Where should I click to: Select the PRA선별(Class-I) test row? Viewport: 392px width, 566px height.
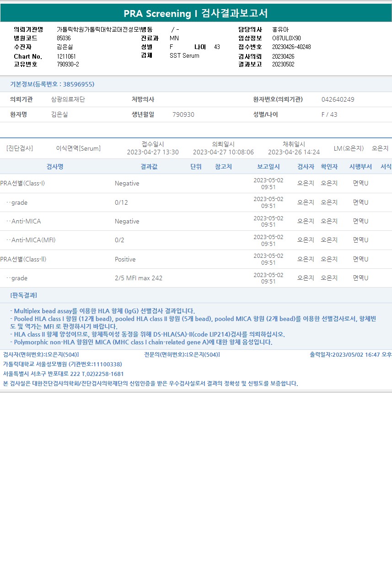(x=196, y=183)
